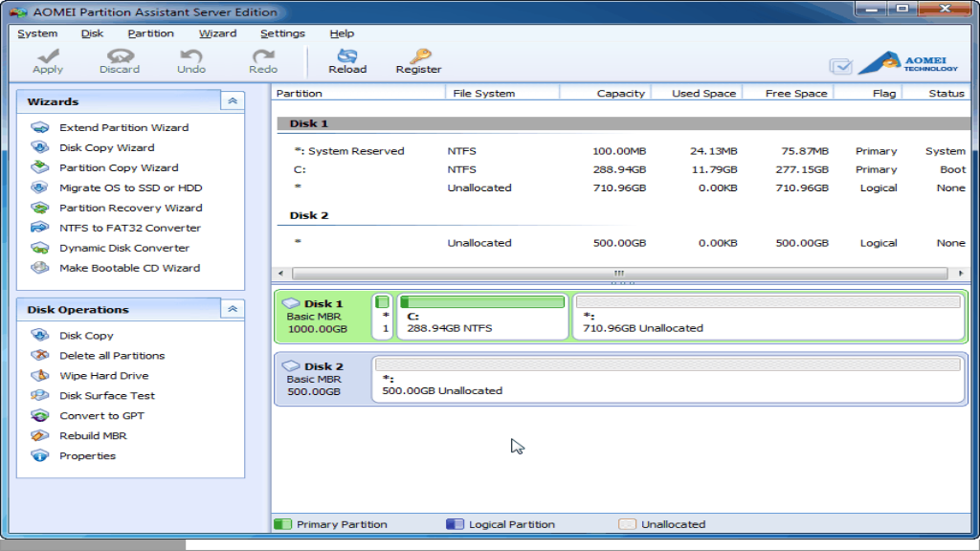Click the disk Properties info icon
Image resolution: width=980 pixels, height=551 pixels.
pos(40,455)
